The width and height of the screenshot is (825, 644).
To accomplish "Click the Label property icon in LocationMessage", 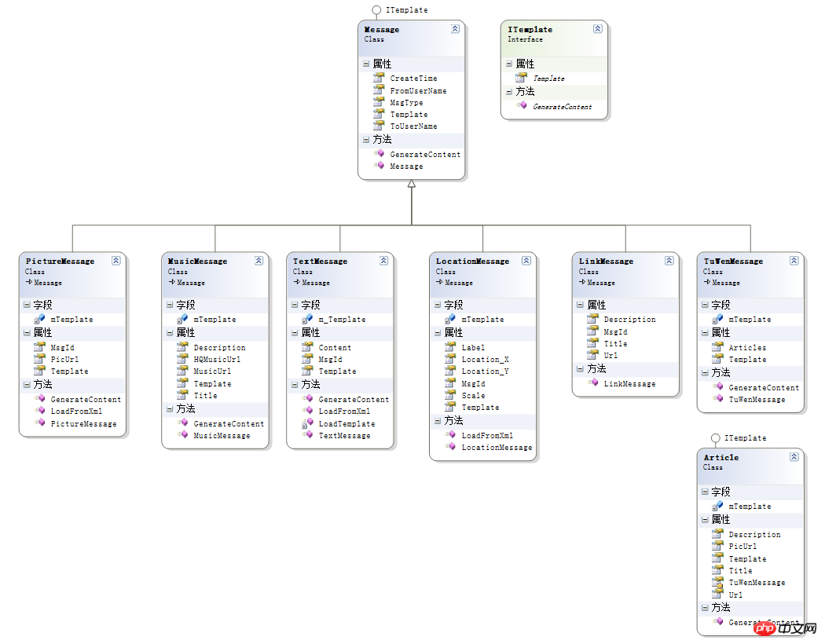I will coord(450,347).
